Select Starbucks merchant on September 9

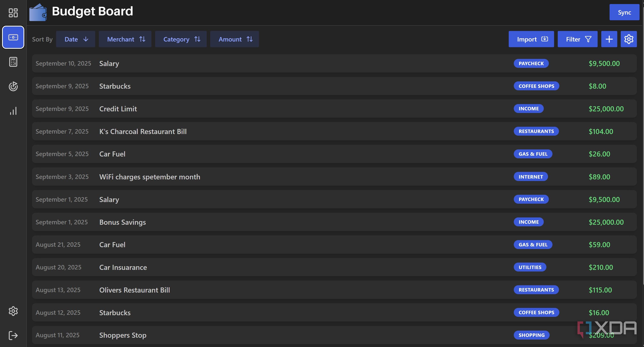click(115, 86)
